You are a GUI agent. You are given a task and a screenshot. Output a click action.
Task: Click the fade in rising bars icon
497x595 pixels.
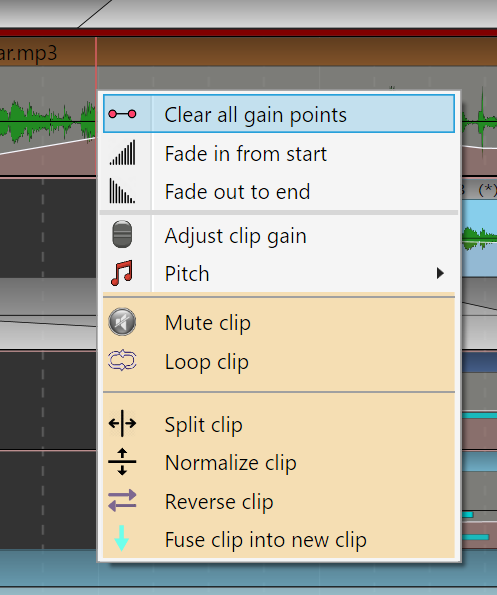122,153
